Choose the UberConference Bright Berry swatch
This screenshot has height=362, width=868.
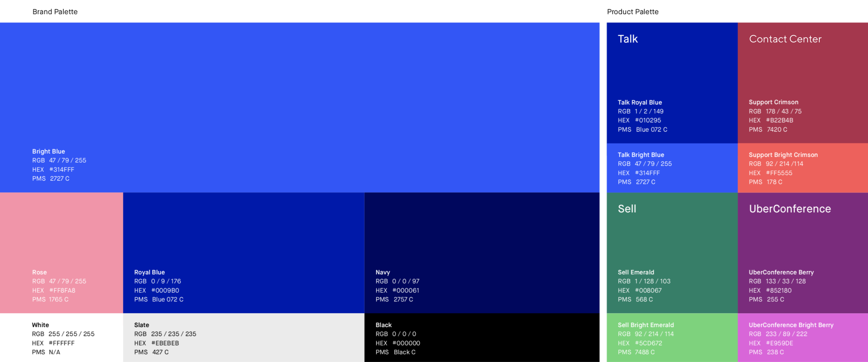(x=803, y=337)
